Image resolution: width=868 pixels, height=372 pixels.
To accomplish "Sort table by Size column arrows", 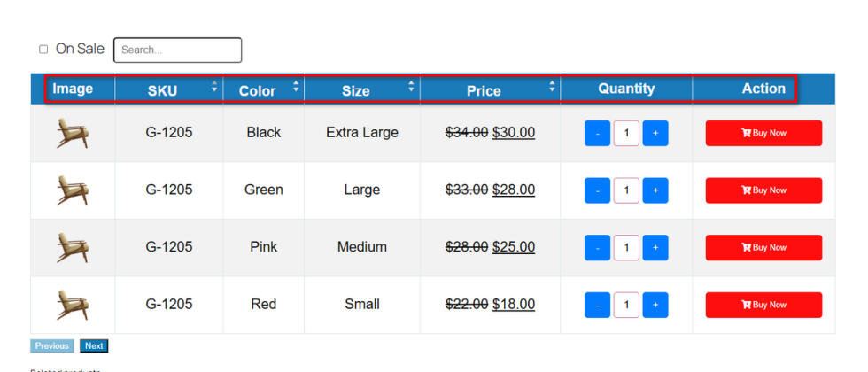I will click(x=411, y=87).
